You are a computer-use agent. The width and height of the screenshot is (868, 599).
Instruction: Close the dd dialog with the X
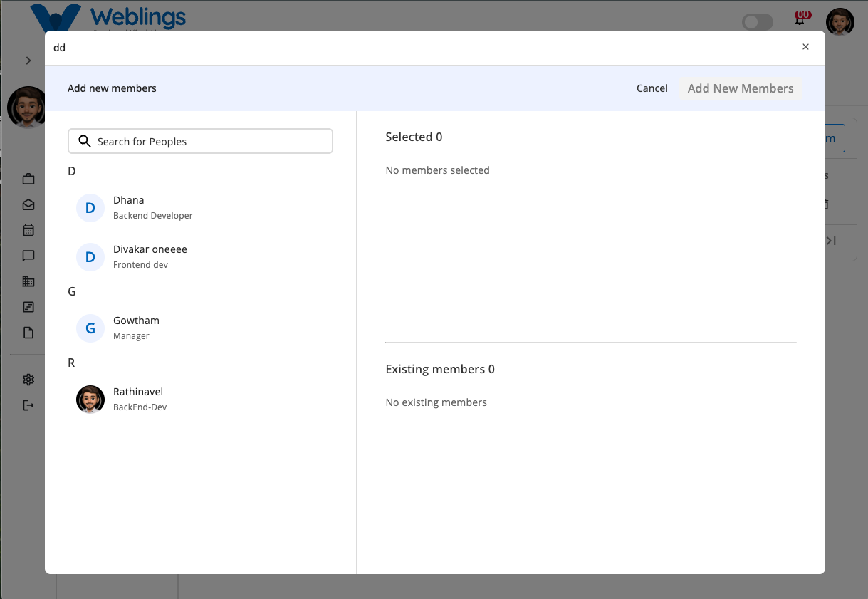[805, 47]
